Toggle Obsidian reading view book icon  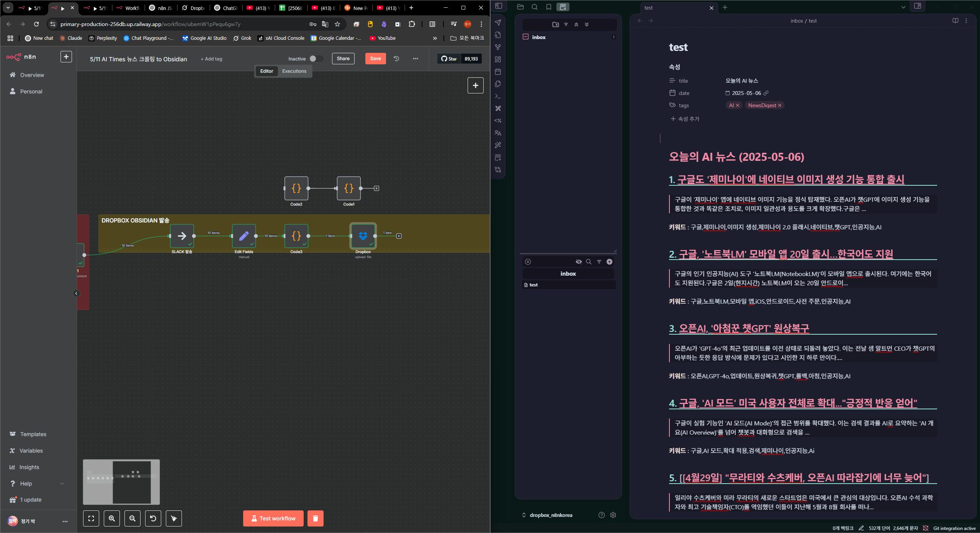(x=955, y=21)
